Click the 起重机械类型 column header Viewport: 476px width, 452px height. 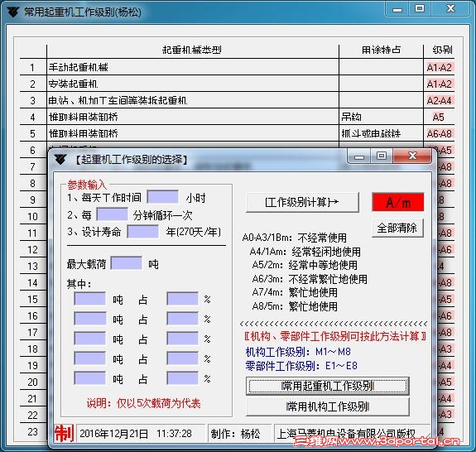point(192,50)
